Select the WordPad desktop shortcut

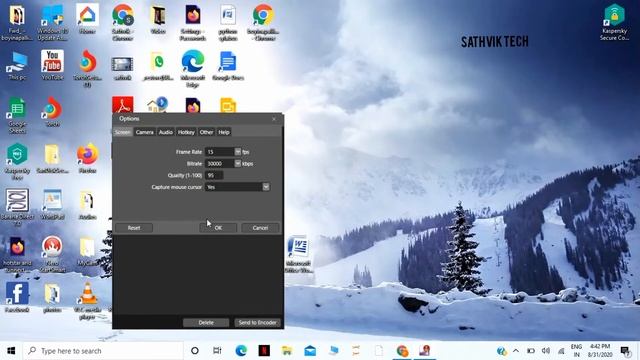[x=52, y=204]
